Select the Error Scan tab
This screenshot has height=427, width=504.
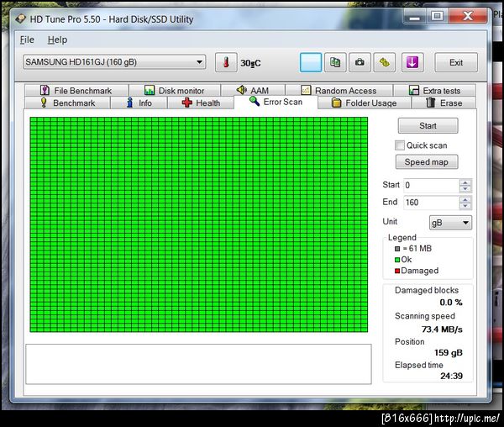(276, 102)
